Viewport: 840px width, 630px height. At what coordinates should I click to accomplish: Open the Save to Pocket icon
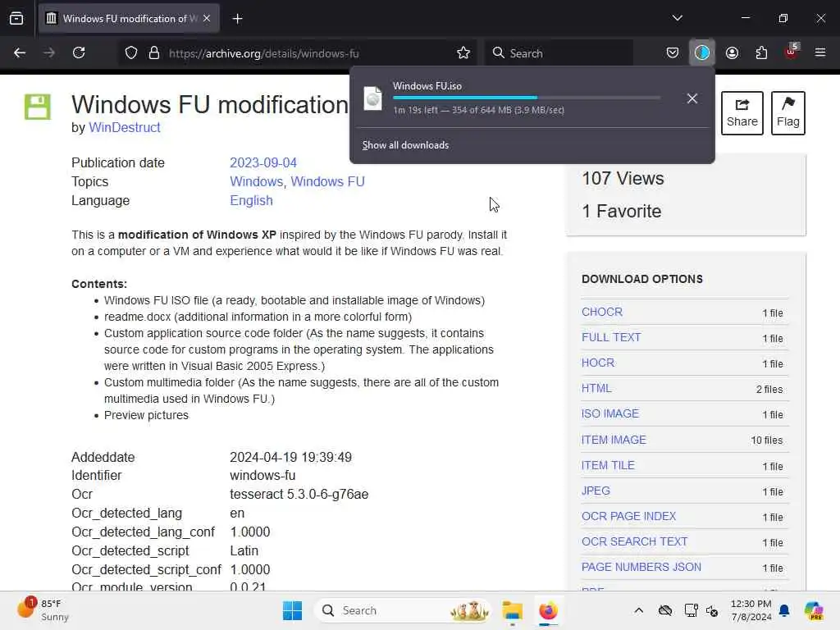click(x=673, y=53)
